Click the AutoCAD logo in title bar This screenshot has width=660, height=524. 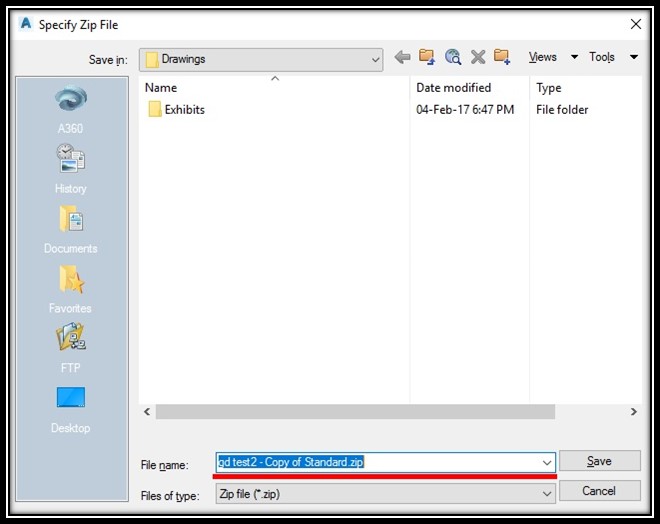tap(26, 24)
